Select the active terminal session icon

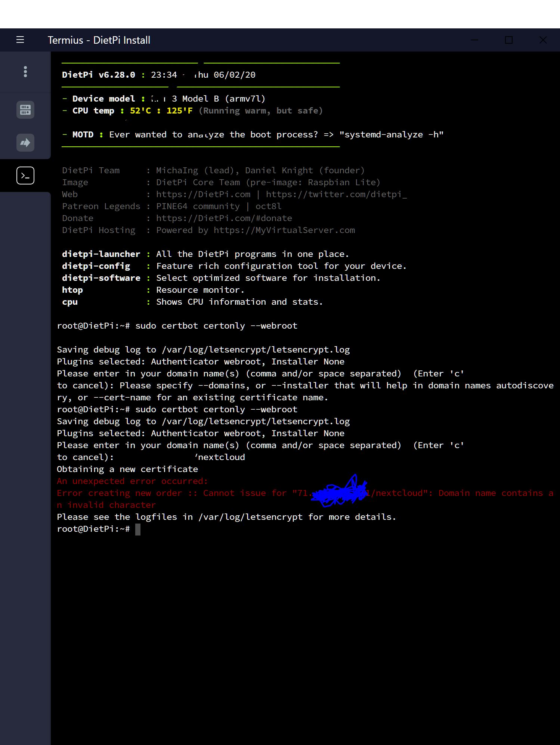(25, 176)
